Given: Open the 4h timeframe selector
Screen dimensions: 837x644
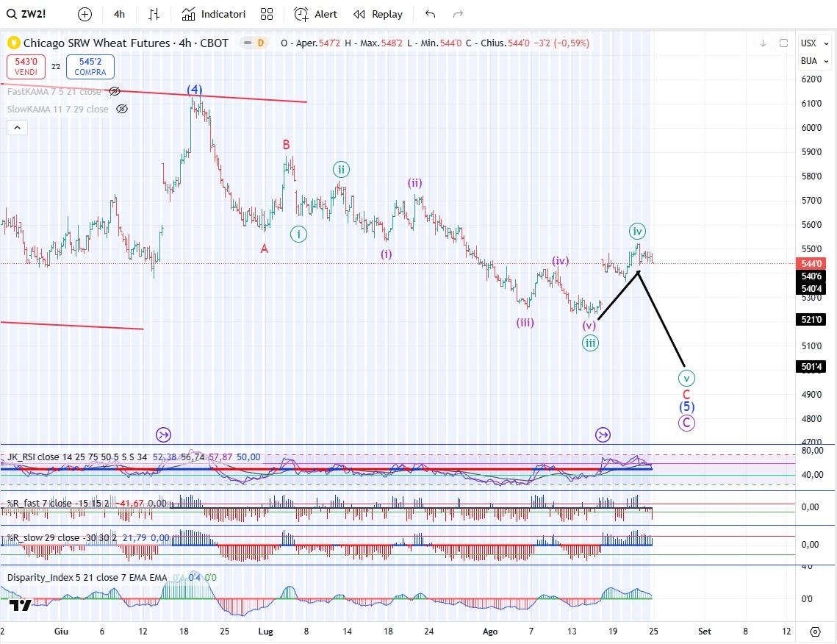Looking at the screenshot, I should 119,14.
